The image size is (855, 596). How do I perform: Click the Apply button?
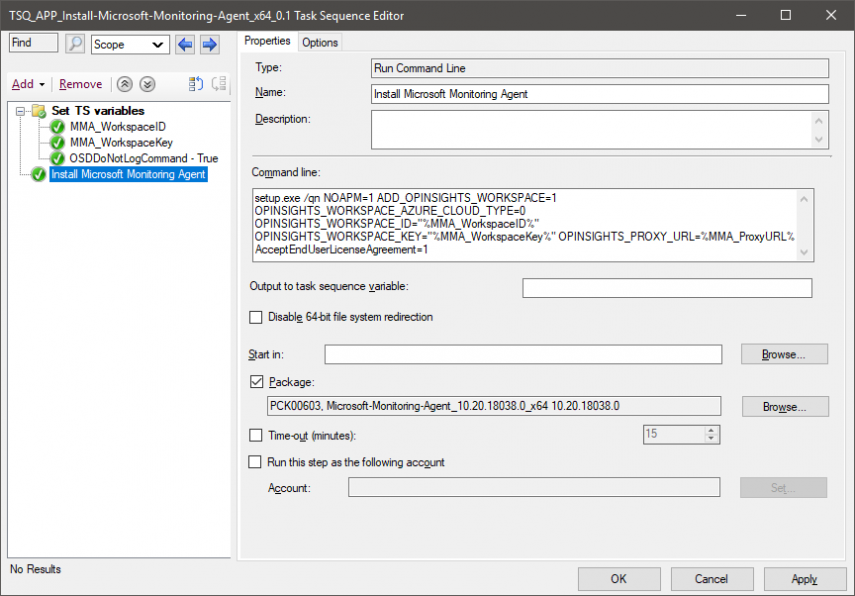click(x=804, y=579)
